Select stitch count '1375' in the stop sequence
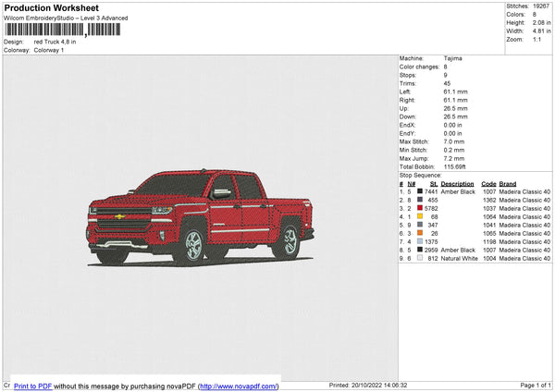Viewport: 555px width, 392px height. (x=431, y=241)
